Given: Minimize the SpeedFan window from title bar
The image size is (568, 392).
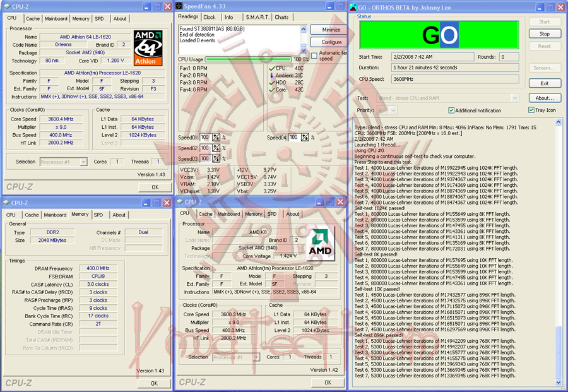Looking at the screenshot, I should (329, 6).
